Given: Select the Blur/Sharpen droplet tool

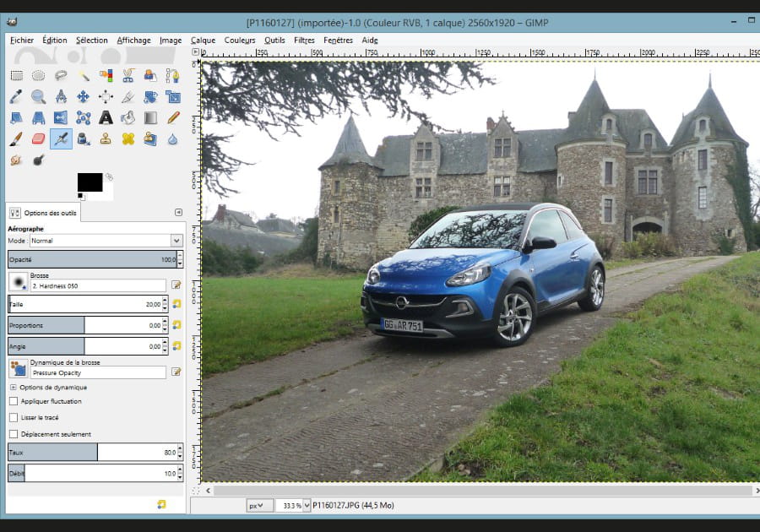Looking at the screenshot, I should 172,139.
